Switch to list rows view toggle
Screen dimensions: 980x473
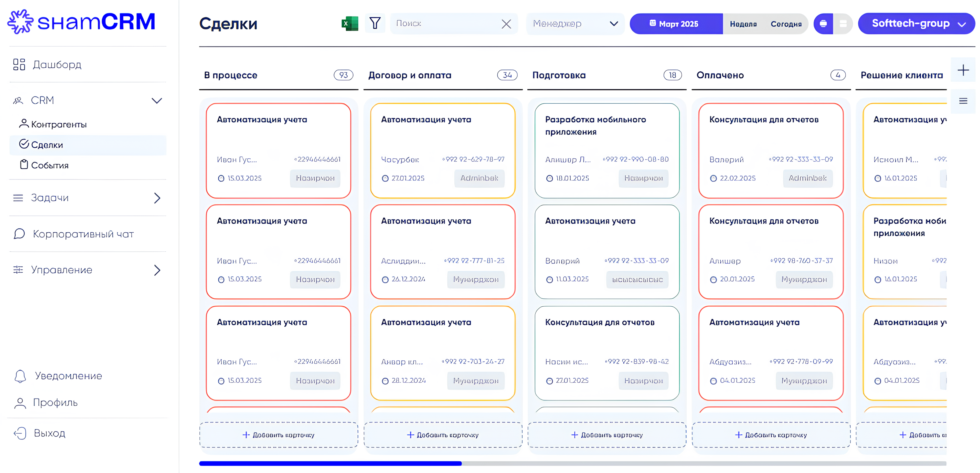[x=843, y=24]
